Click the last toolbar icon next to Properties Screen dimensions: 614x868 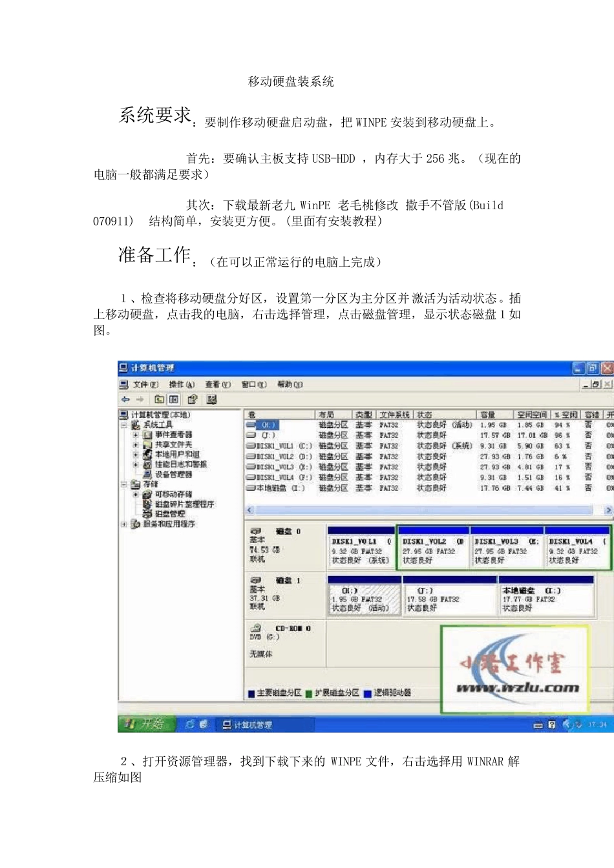(x=211, y=399)
